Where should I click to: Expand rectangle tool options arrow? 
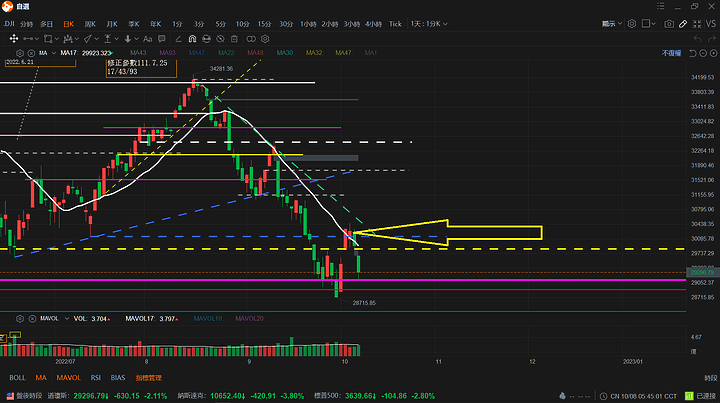(56, 39)
